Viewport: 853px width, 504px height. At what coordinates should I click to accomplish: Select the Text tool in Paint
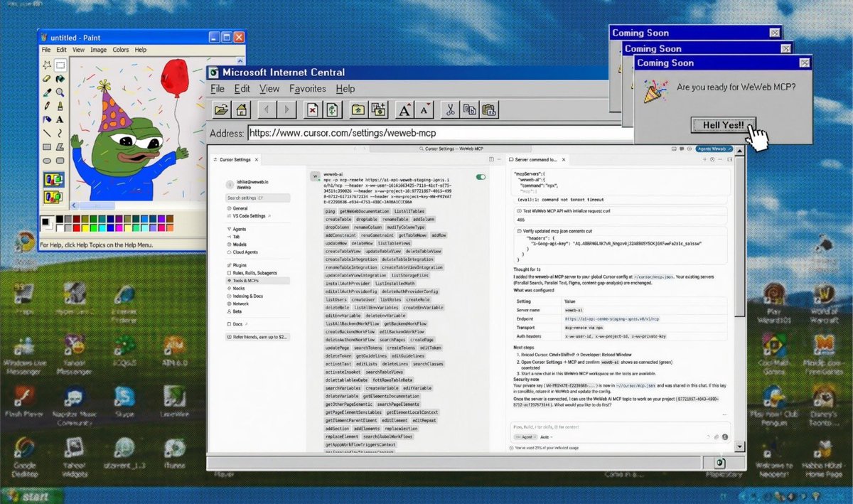[x=60, y=119]
